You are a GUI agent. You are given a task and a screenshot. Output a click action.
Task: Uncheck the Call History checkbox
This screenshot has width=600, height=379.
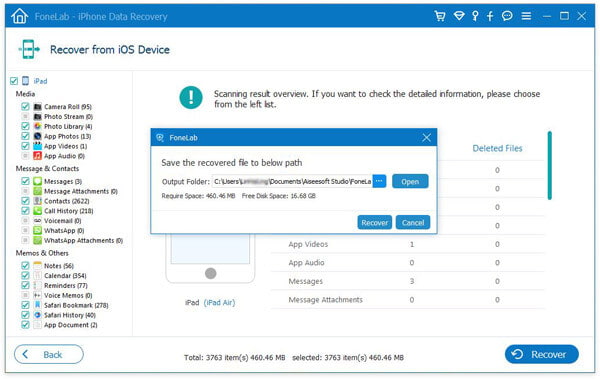(25, 211)
